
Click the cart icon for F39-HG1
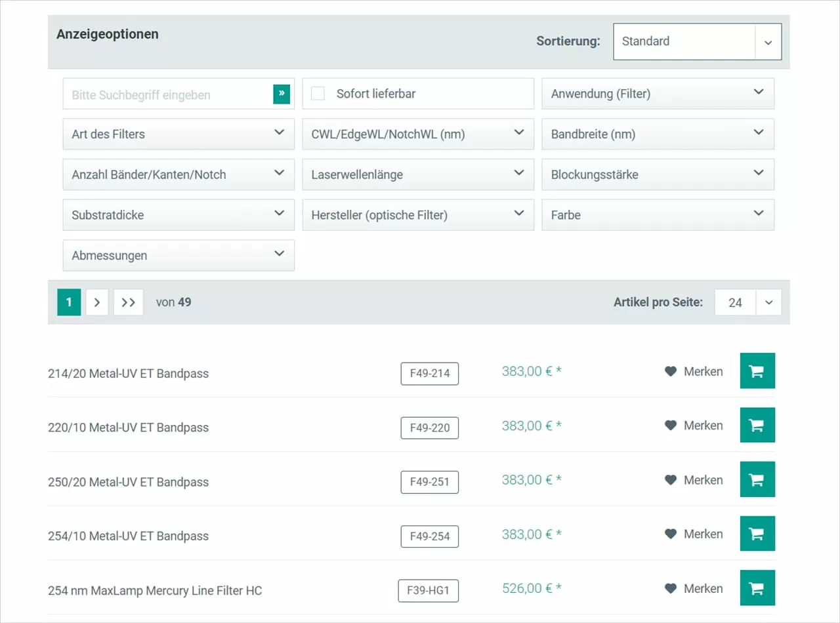[757, 588]
